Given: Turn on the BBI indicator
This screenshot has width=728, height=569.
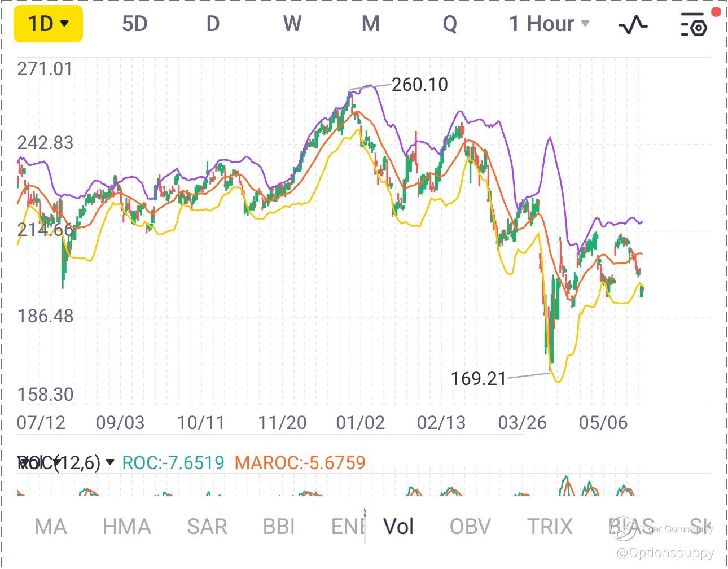Looking at the screenshot, I should (x=279, y=527).
